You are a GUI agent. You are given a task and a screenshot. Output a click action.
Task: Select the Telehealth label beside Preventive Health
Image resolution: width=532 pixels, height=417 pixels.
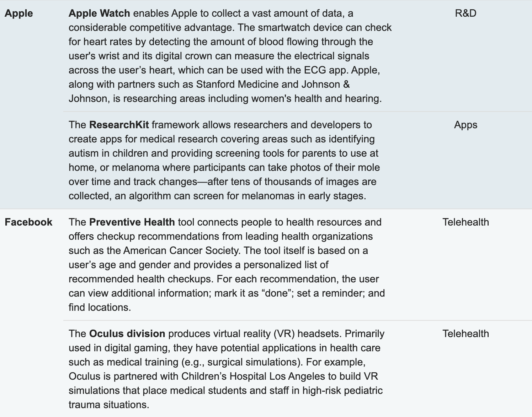pyautogui.click(x=465, y=222)
